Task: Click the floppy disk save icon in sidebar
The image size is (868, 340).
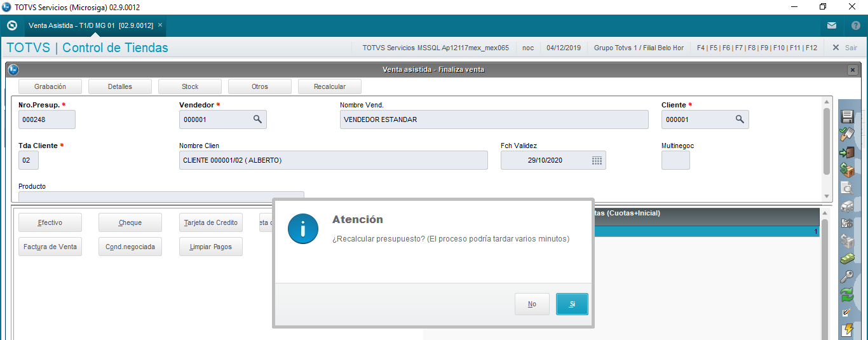Action: click(847, 116)
